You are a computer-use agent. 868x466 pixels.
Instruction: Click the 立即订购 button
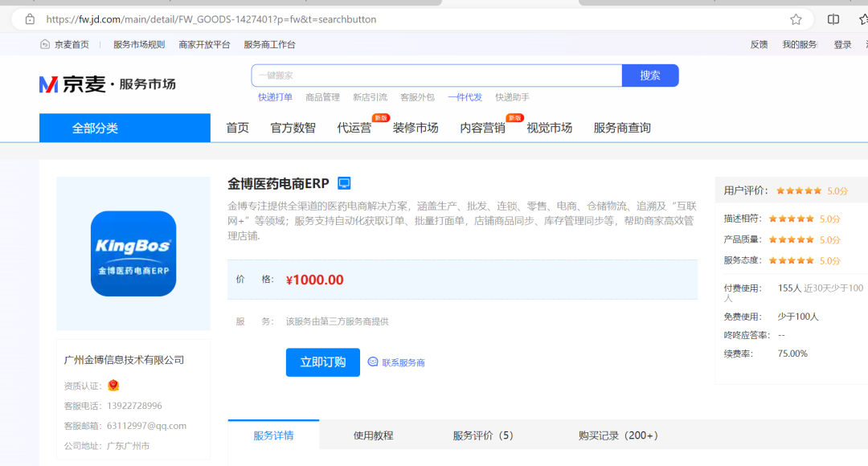pos(323,362)
